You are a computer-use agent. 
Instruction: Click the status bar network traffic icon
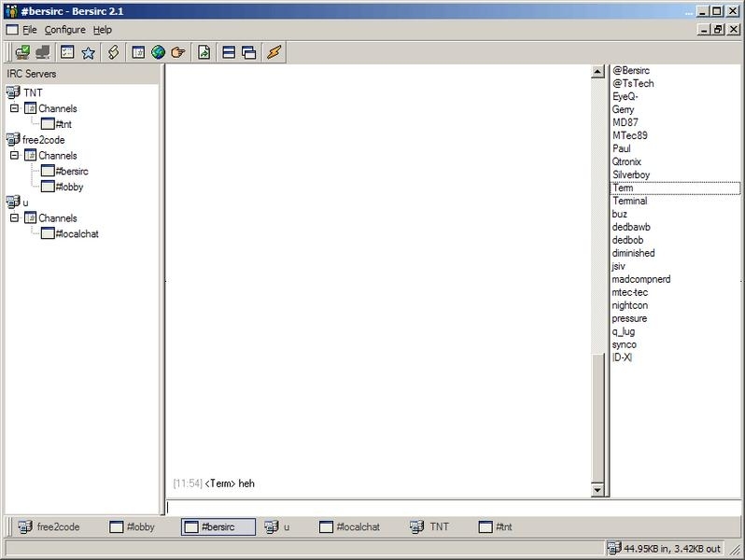[614, 548]
